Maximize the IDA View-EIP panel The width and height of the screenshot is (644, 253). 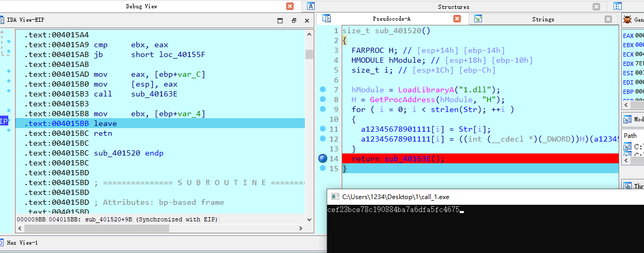coord(280,21)
